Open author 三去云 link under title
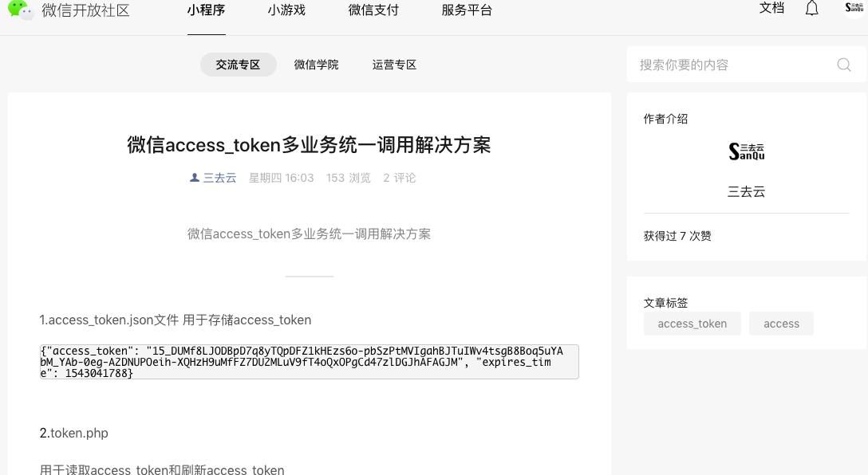Viewport: 868px width, 475px height. click(x=219, y=178)
